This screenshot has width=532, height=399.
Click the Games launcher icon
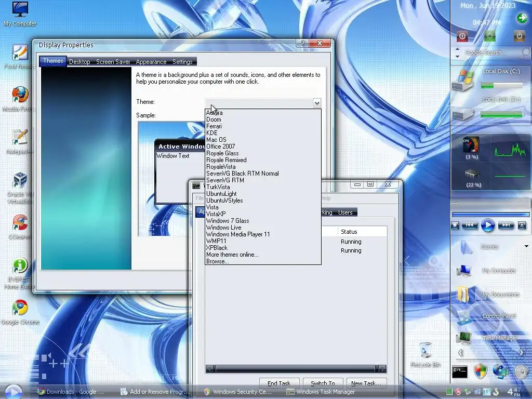[x=466, y=247]
